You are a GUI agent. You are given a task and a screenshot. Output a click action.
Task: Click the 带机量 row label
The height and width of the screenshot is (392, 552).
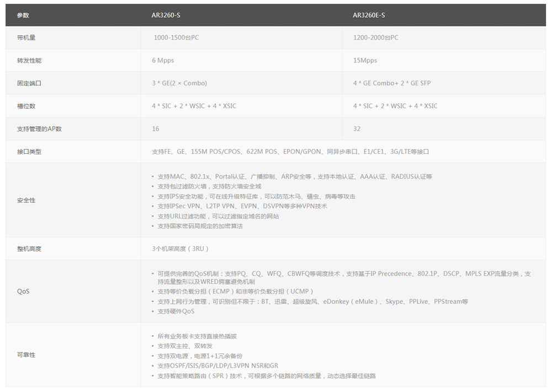24,37
